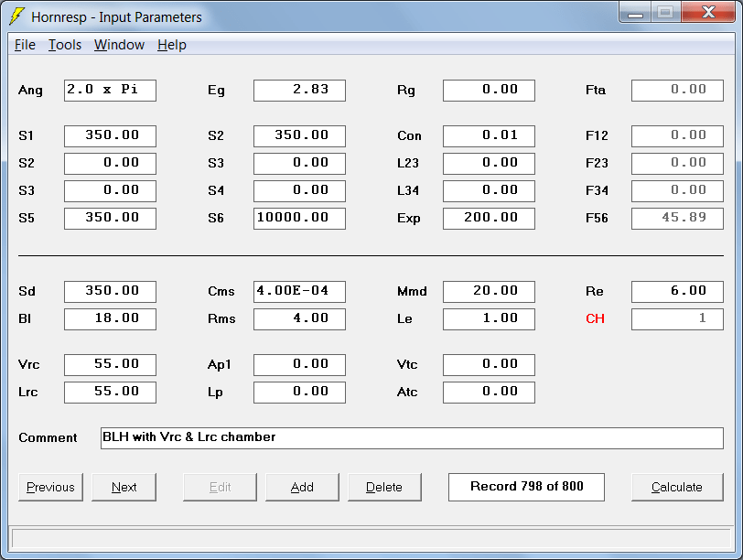Click the F23 value box
The width and height of the screenshot is (743, 560).
pos(678,164)
